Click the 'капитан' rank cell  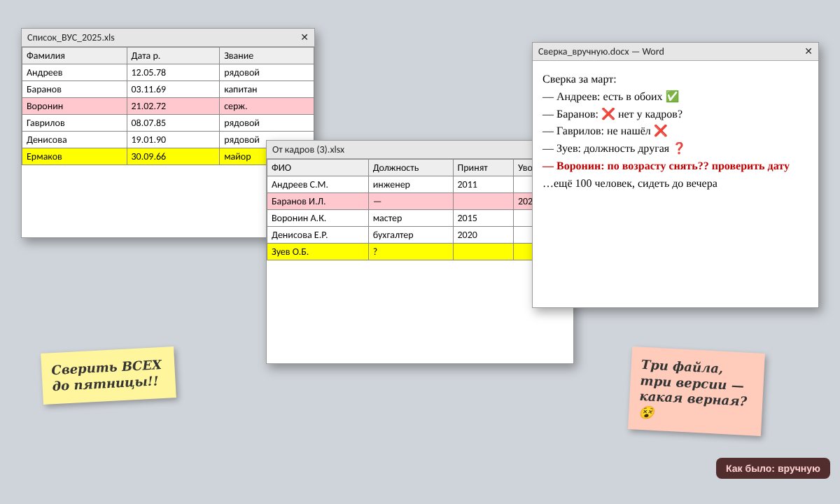pos(267,90)
